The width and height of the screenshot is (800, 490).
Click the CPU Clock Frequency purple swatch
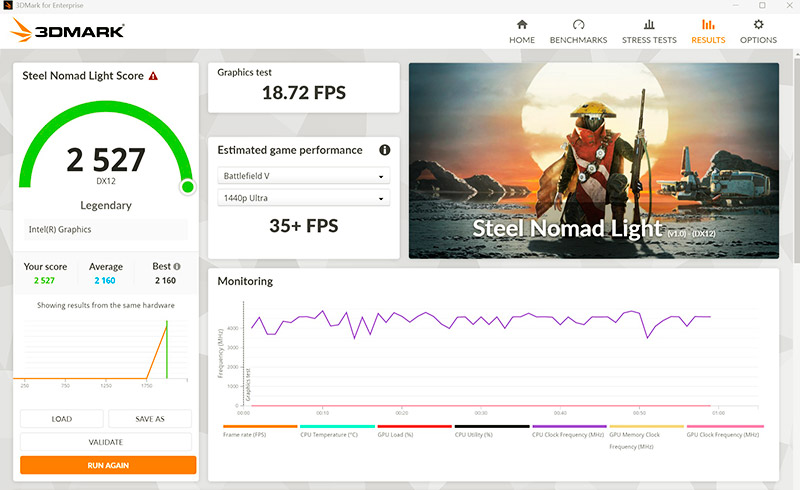[568, 426]
